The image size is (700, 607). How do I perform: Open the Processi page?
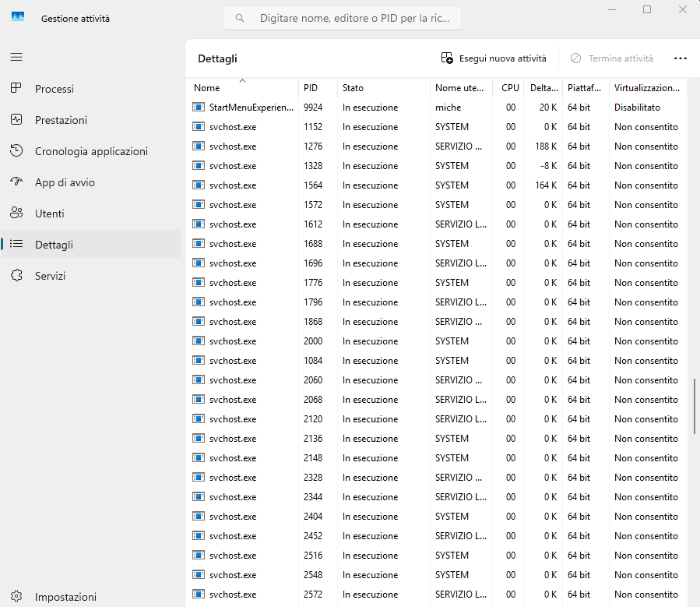pos(91,88)
